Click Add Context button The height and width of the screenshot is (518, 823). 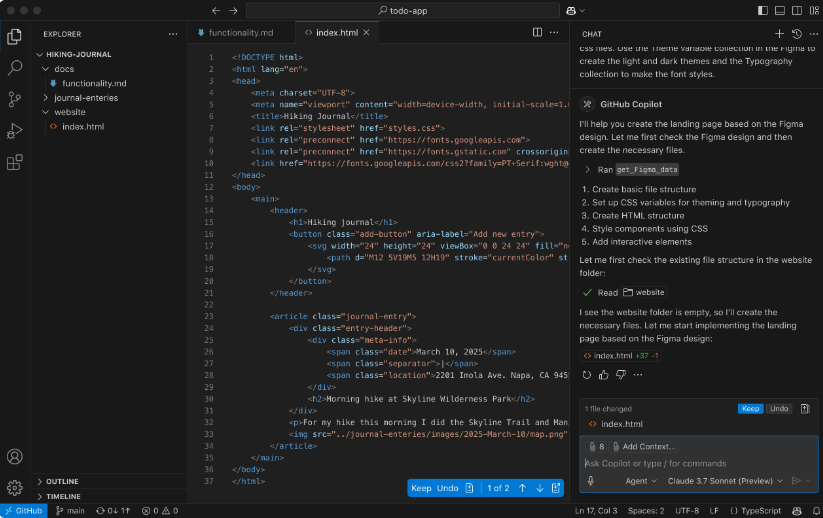644,447
